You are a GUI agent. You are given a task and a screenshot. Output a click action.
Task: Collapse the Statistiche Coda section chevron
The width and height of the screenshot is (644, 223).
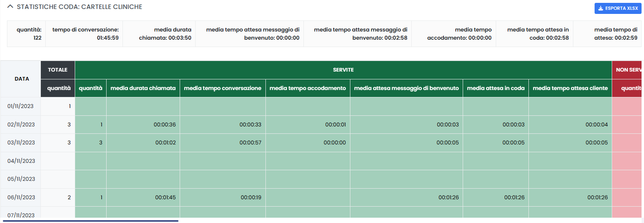click(10, 7)
